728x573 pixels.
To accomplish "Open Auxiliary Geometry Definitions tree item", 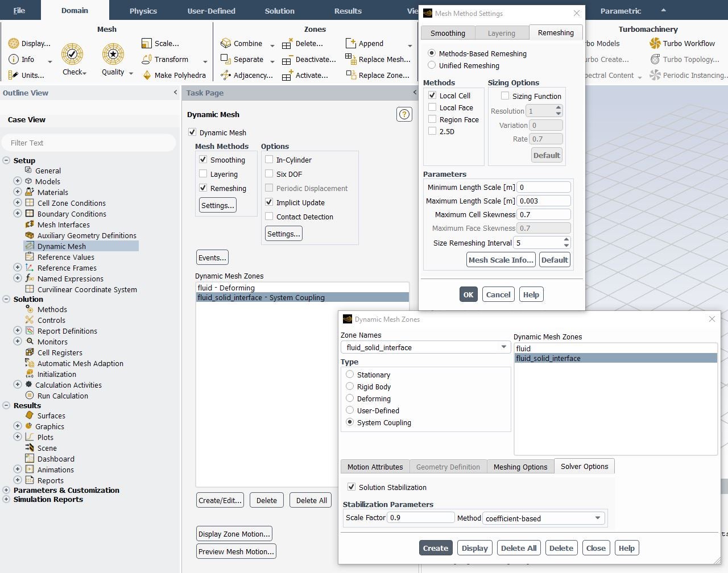I will [86, 235].
